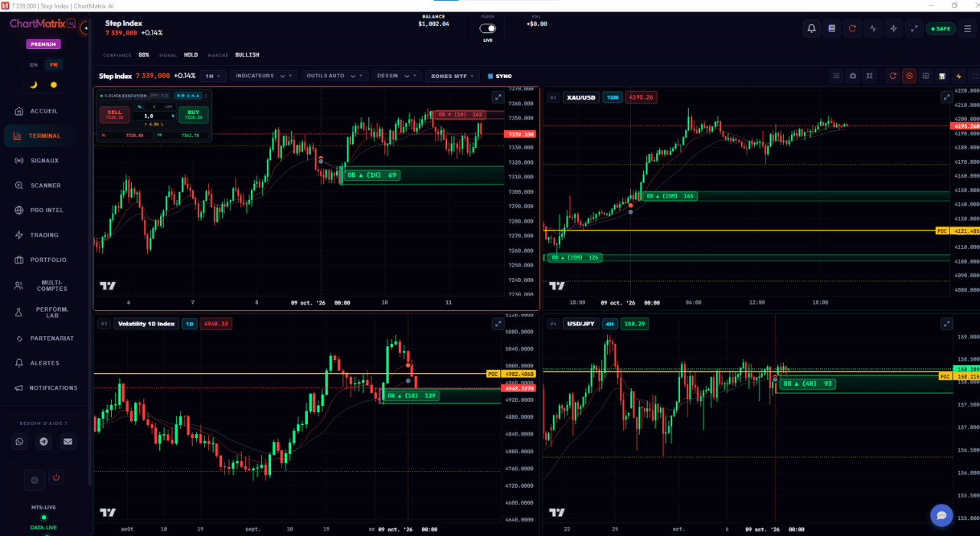The image size is (980, 536).
Task: Open the chat support bubble
Action: pyautogui.click(x=941, y=515)
